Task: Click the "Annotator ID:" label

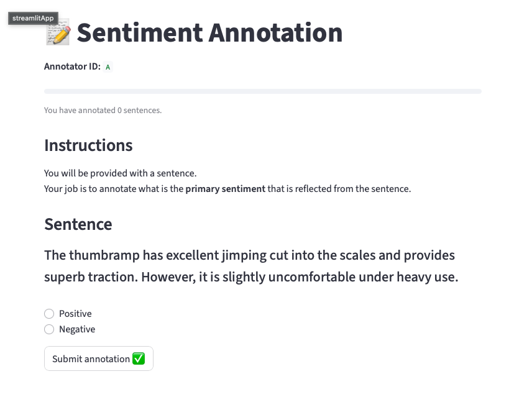Action: pyautogui.click(x=72, y=66)
